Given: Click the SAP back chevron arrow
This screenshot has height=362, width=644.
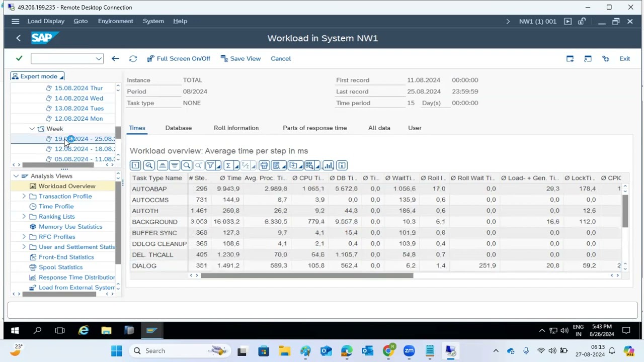Looking at the screenshot, I should coord(18,38).
